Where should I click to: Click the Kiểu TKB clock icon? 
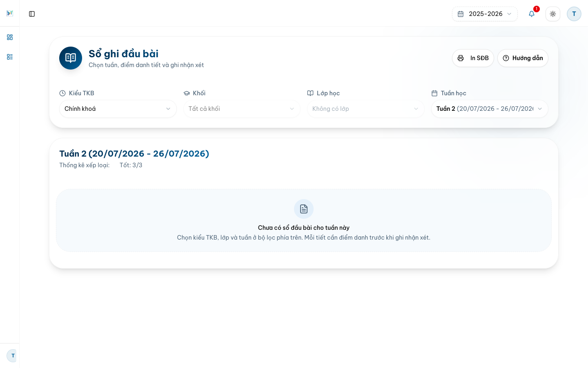(x=62, y=93)
